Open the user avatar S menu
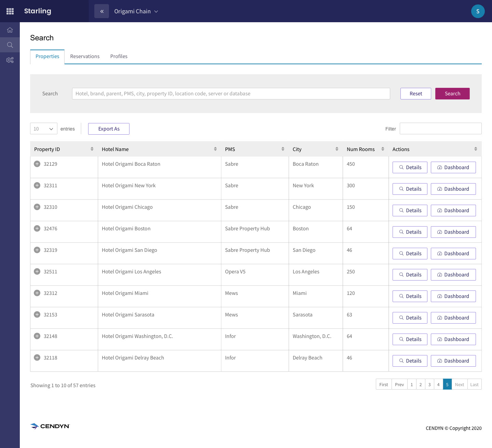The height and width of the screenshot is (448, 492). point(478,11)
